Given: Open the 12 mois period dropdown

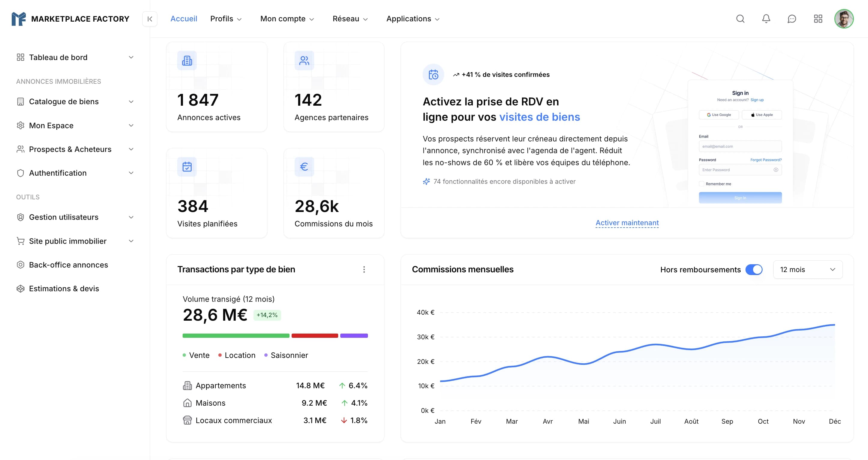Looking at the screenshot, I should click(807, 269).
